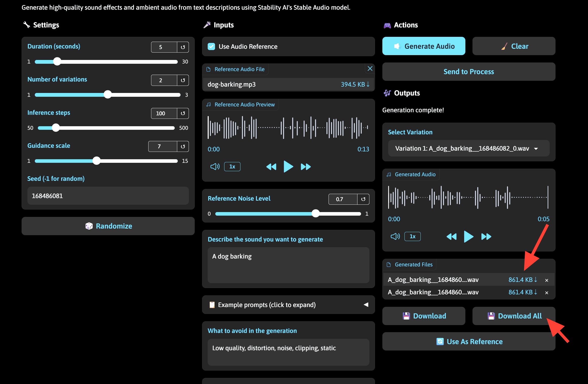Reset the Reference Noise Level
The image size is (588, 384).
point(364,199)
